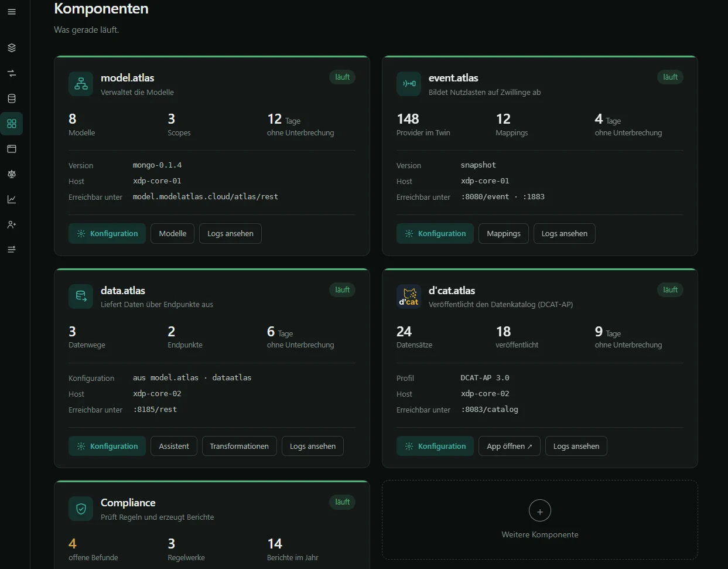This screenshot has height=569, width=728.
Task: Click the 4 offene Befunde count
Action: click(x=73, y=544)
